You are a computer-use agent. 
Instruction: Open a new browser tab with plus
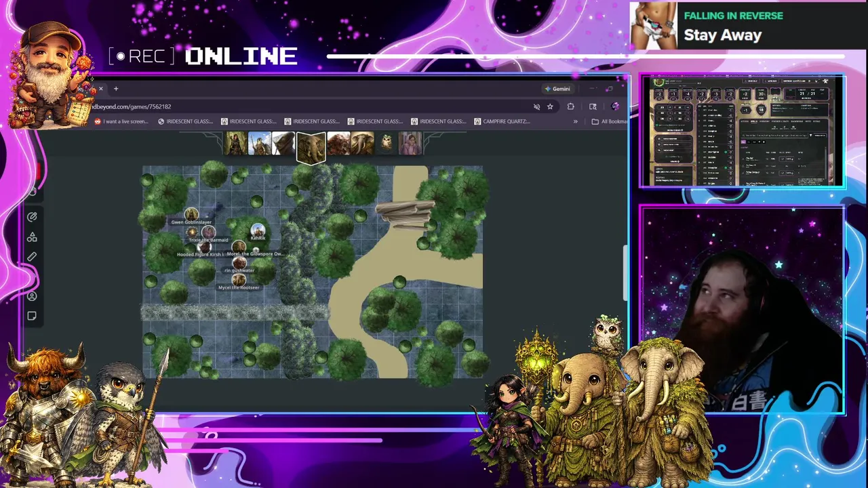116,89
